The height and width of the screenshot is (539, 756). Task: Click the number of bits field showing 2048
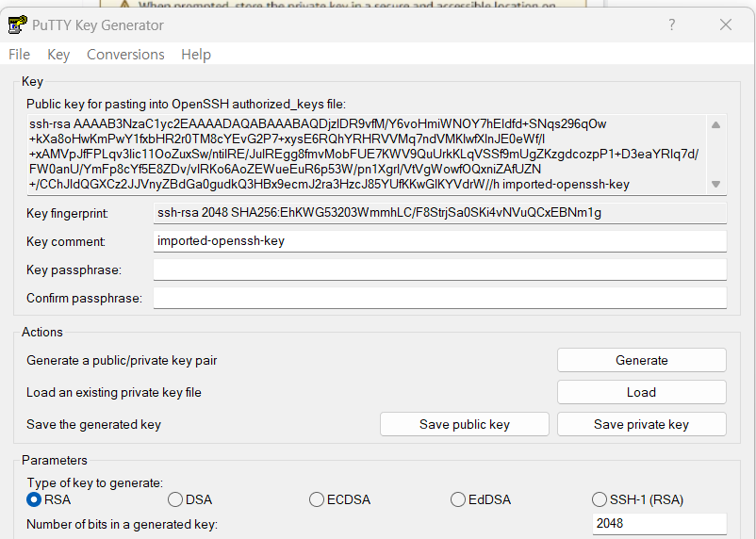pyautogui.click(x=659, y=524)
